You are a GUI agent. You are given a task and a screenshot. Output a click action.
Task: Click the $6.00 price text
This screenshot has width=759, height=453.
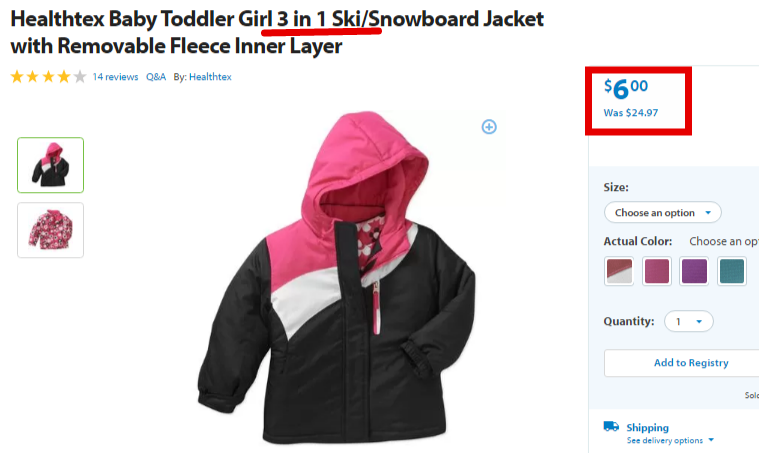(625, 89)
